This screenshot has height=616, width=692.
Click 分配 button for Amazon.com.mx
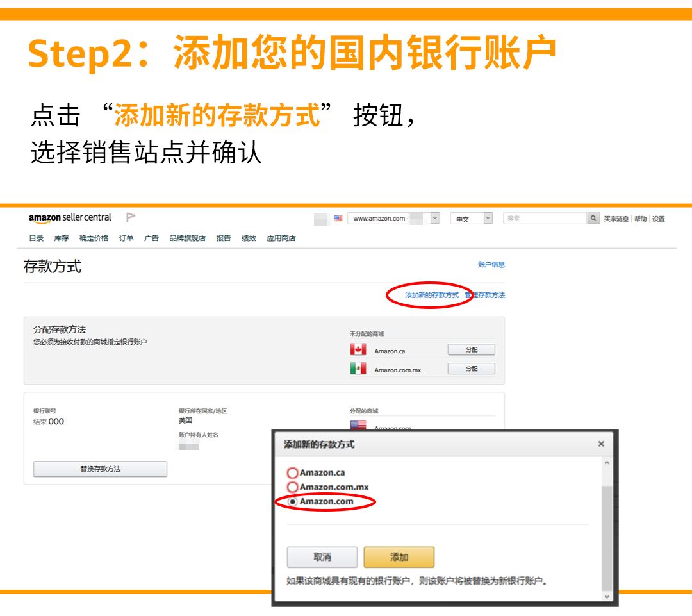point(472,369)
